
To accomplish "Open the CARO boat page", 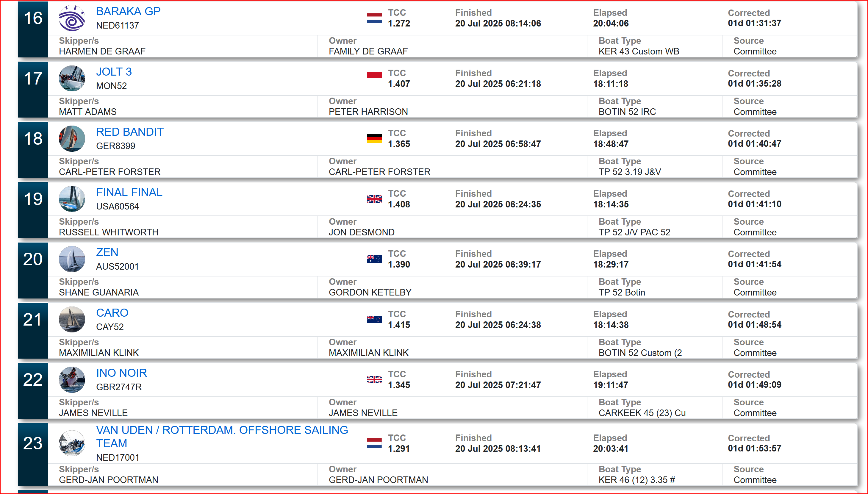I will 112,312.
